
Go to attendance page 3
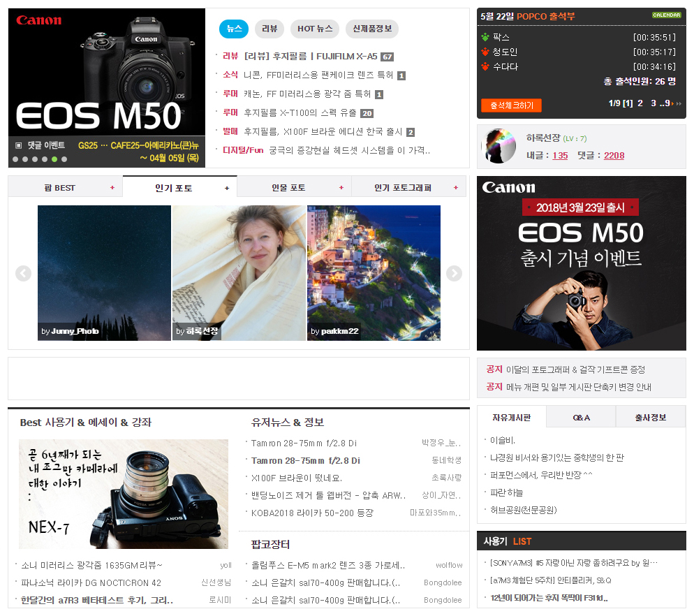tap(654, 103)
